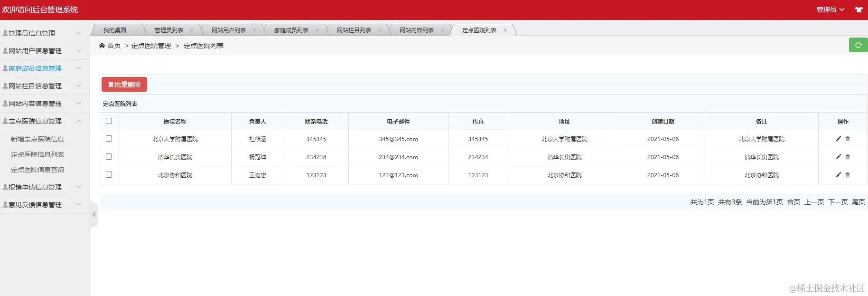Expand the 报销申请信息管理 menu chevron
868x296 pixels.
pyautogui.click(x=79, y=187)
